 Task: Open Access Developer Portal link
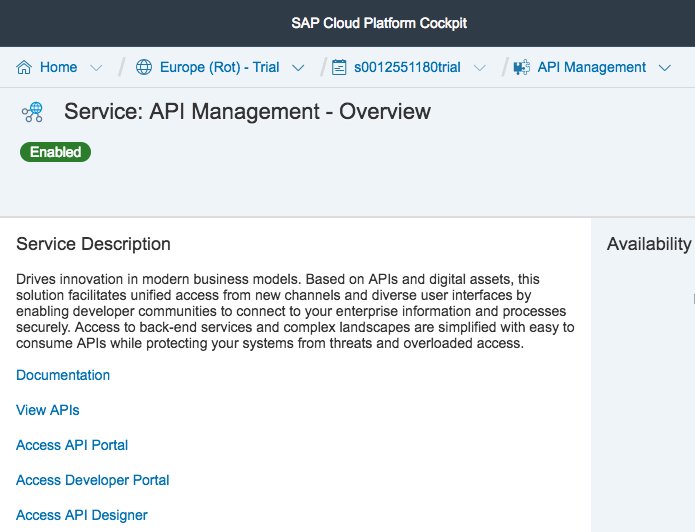pyautogui.click(x=93, y=480)
